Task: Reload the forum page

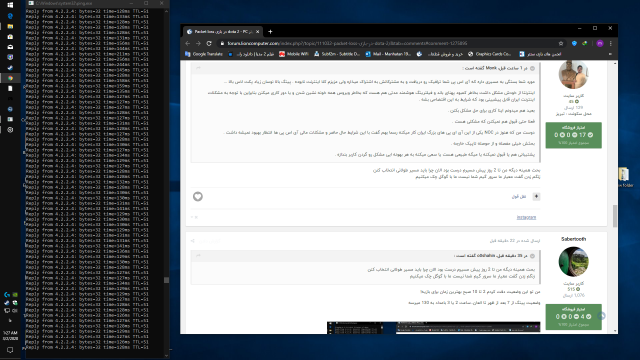Action: pos(209,43)
